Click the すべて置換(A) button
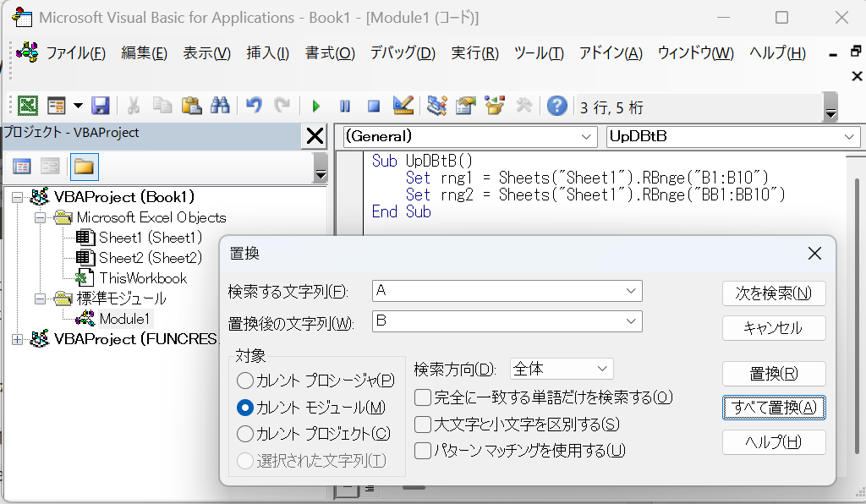 click(774, 408)
